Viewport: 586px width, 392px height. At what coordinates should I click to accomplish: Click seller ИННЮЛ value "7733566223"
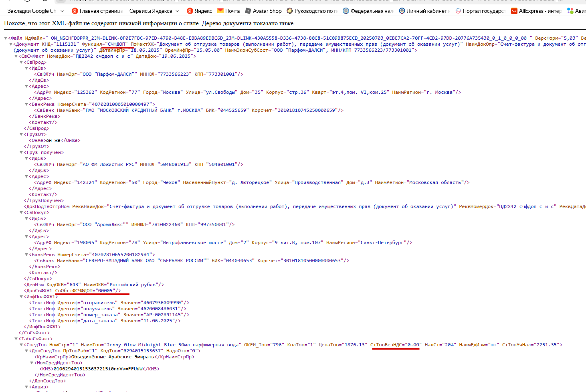point(174,75)
